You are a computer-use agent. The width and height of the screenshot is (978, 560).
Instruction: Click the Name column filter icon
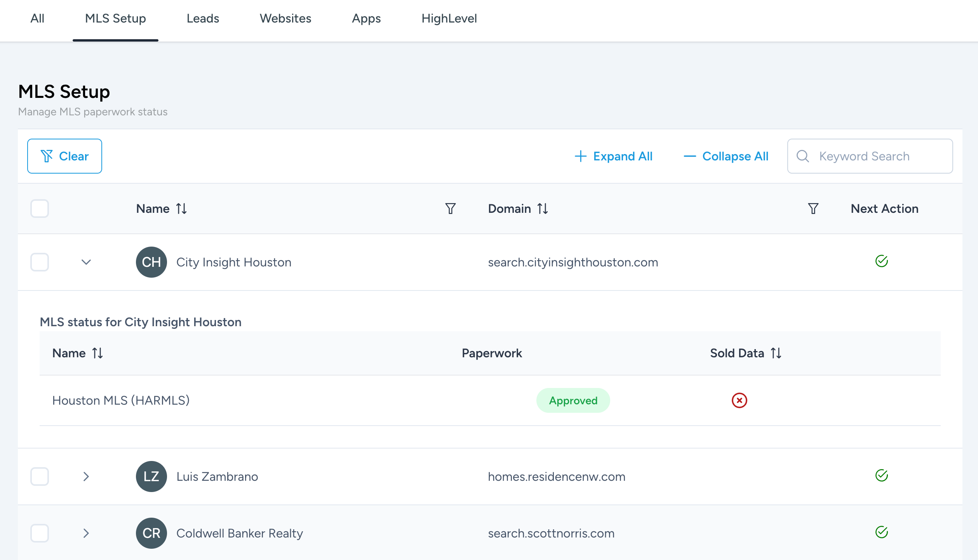[x=450, y=209]
